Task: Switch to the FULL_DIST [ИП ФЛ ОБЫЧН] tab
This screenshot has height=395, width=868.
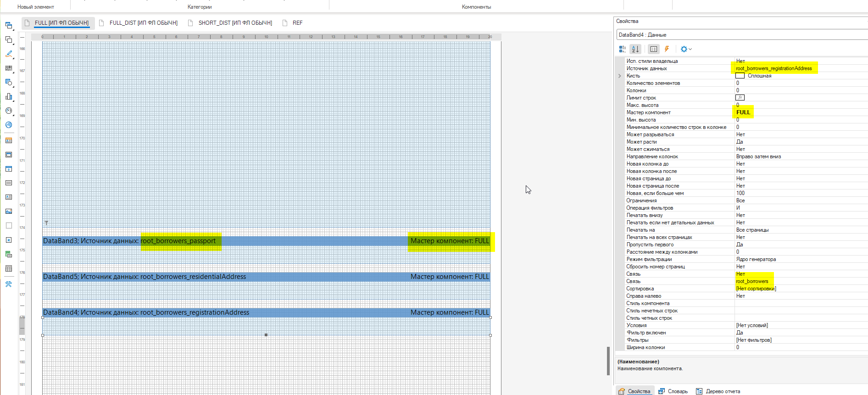Action: pyautogui.click(x=139, y=23)
